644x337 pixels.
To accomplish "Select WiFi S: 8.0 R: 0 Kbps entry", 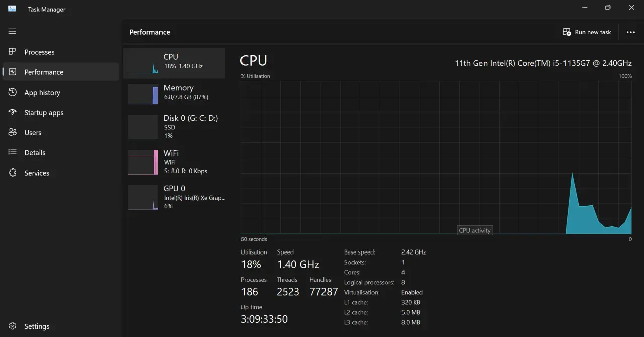I will 174,162.
